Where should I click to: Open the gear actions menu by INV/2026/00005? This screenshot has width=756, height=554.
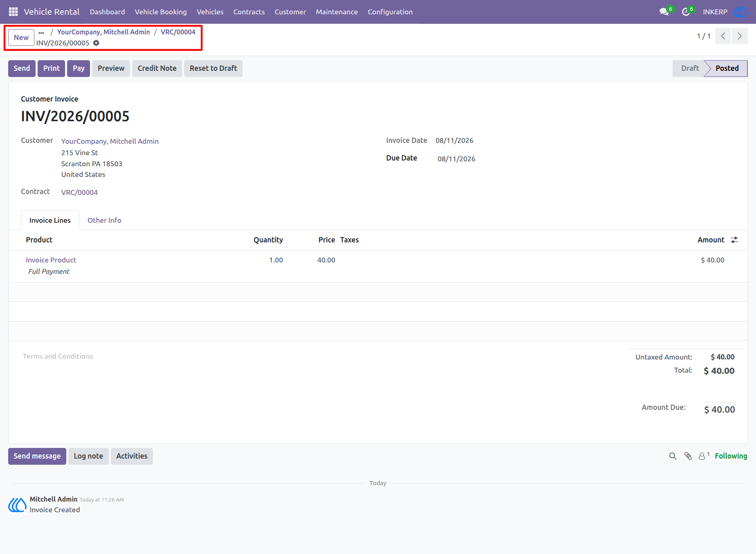tap(96, 43)
